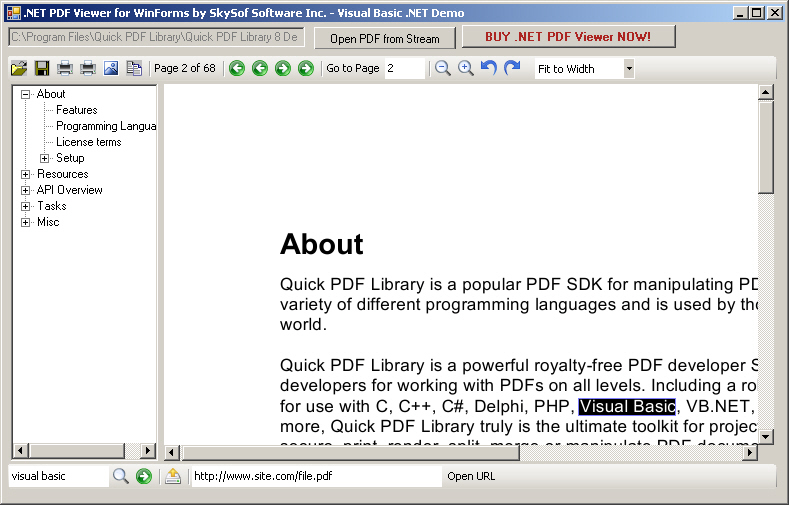The width and height of the screenshot is (789, 505).
Task: Click the highlighted Visual Basic text in document
Action: 627,406
